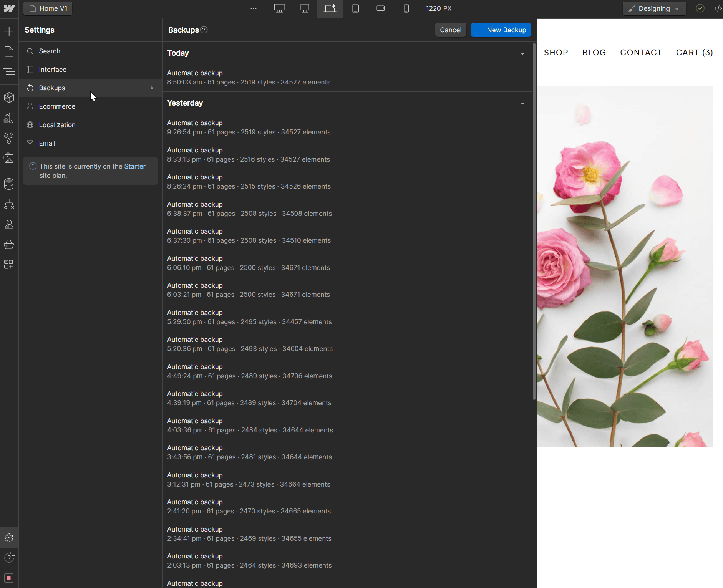Open the code export icon
Viewport: 723px width, 588px height.
[x=718, y=8]
